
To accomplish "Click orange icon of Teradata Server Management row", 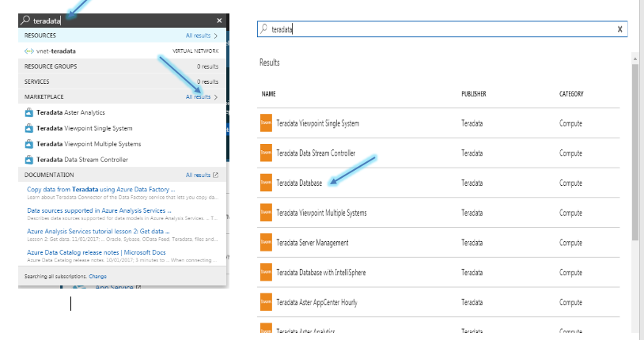I will click(266, 242).
